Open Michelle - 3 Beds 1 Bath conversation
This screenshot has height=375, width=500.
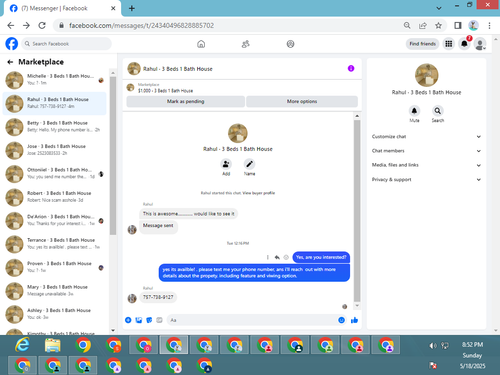55,80
